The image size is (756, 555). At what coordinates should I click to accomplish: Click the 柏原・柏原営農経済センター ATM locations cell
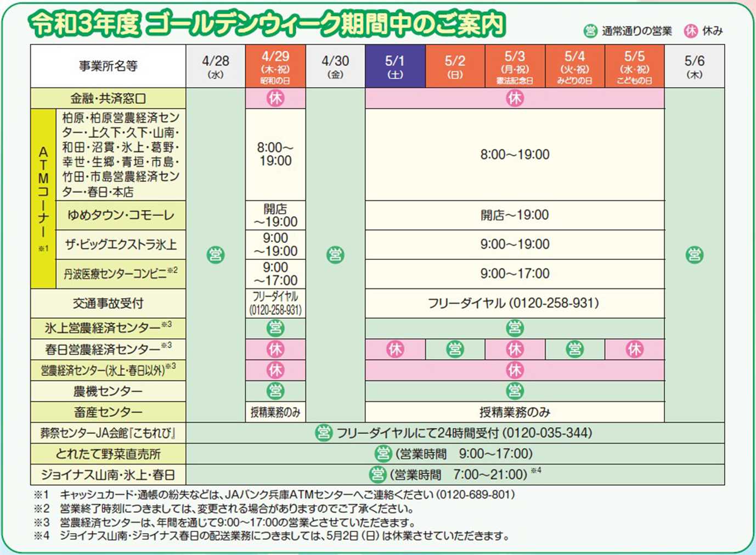coord(121,155)
